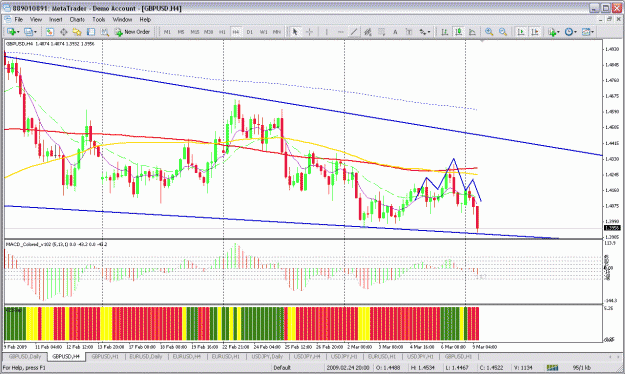Switch to the GBPUSD,Daily chart tab
625x374 pixels.
pos(25,356)
